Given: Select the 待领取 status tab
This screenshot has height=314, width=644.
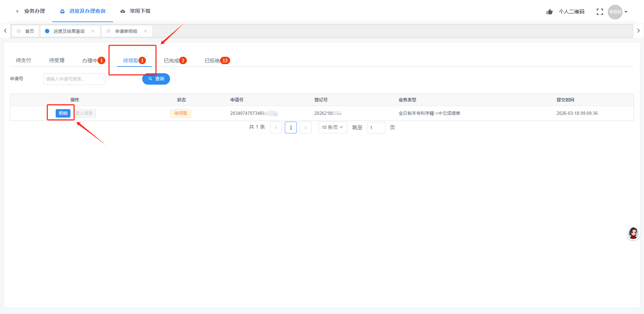Looking at the screenshot, I should coord(134,60).
